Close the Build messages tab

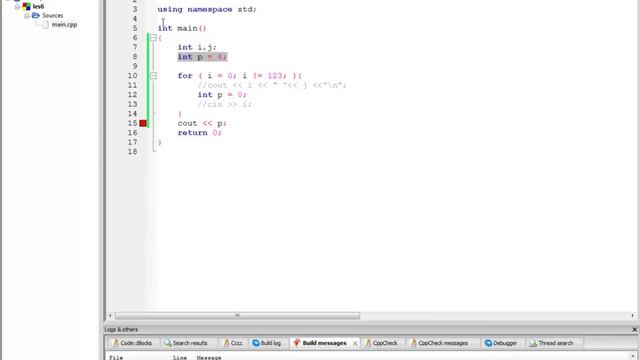tap(355, 343)
